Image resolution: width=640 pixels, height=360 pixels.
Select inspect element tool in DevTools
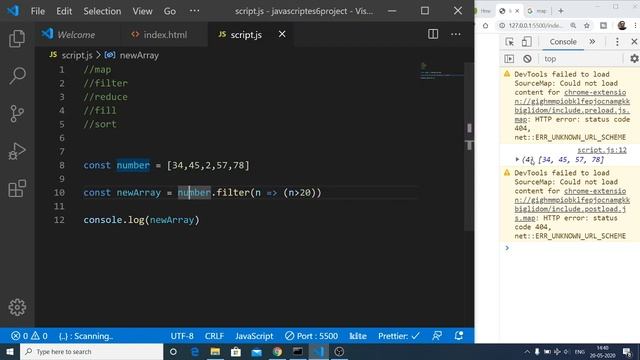(x=509, y=42)
